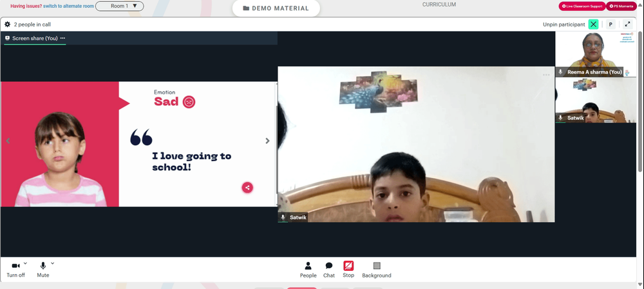Stop screen sharing
Screen dimensions: 644x289
coord(348,270)
